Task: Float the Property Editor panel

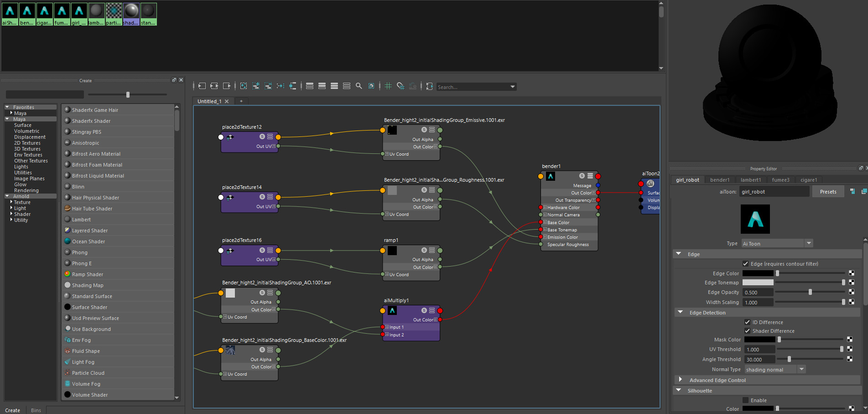Action: pos(861,168)
